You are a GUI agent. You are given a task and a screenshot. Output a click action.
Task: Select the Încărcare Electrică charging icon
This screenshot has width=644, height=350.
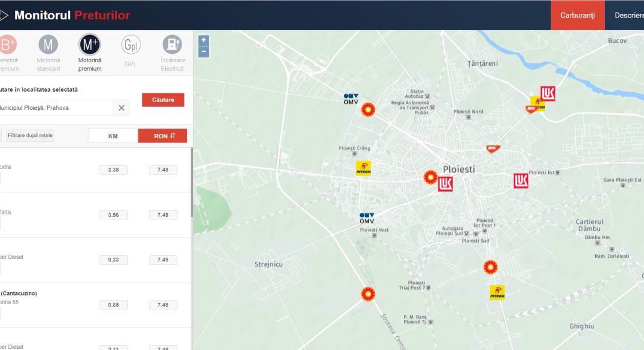tap(172, 45)
